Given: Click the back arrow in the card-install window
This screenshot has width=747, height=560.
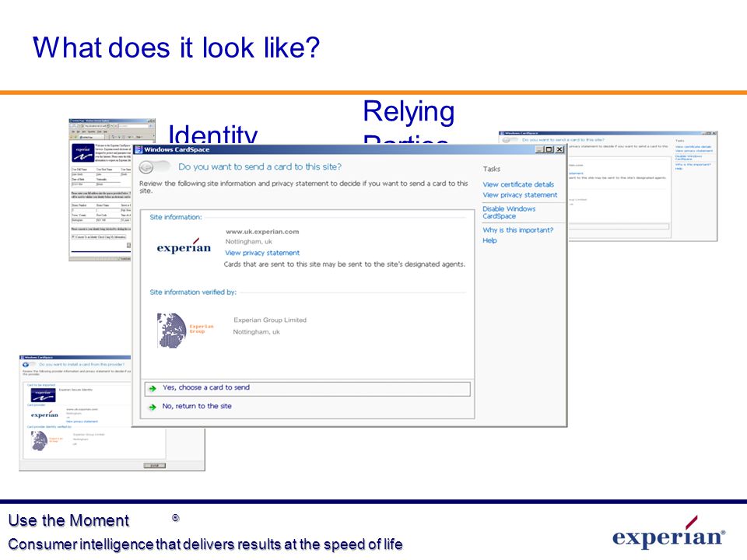Looking at the screenshot, I should (26, 365).
